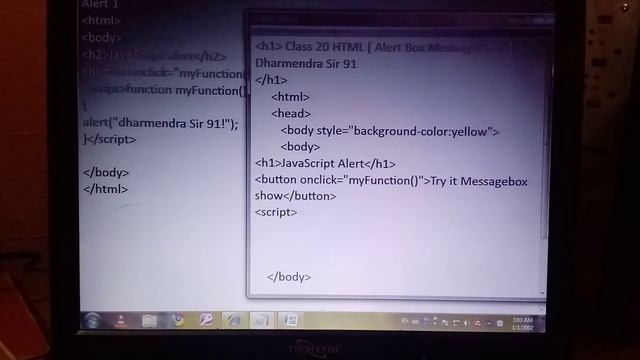Click the plain "<body>" line in front window
The height and width of the screenshot is (360, 640).
300,147
